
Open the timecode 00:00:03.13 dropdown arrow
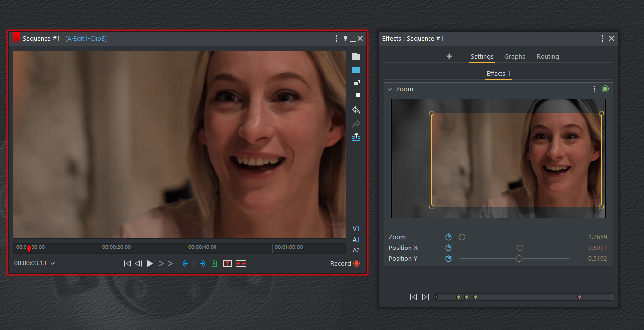tap(53, 264)
